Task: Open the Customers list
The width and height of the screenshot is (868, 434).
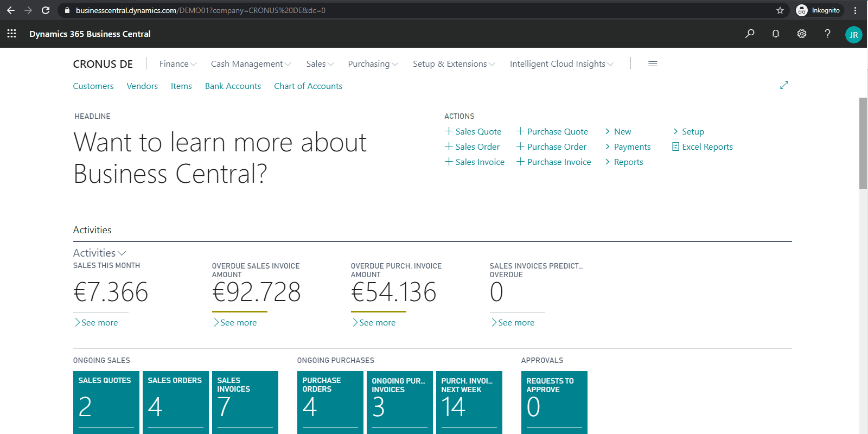Action: 93,86
